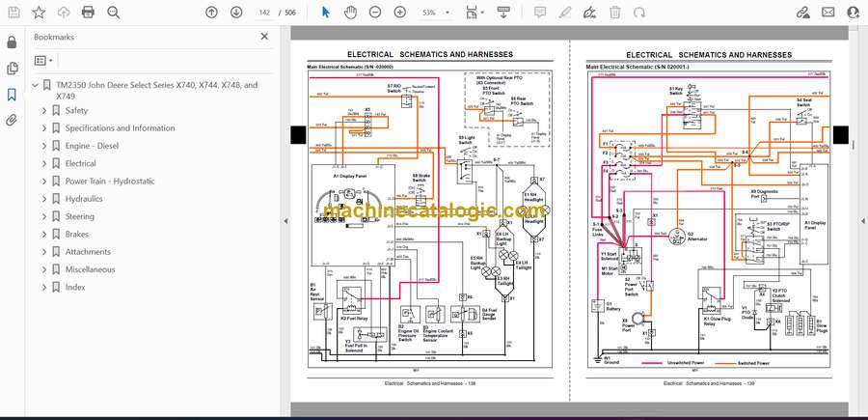The width and height of the screenshot is (868, 420).
Task: Choose the Hand pan tool
Action: 350,13
